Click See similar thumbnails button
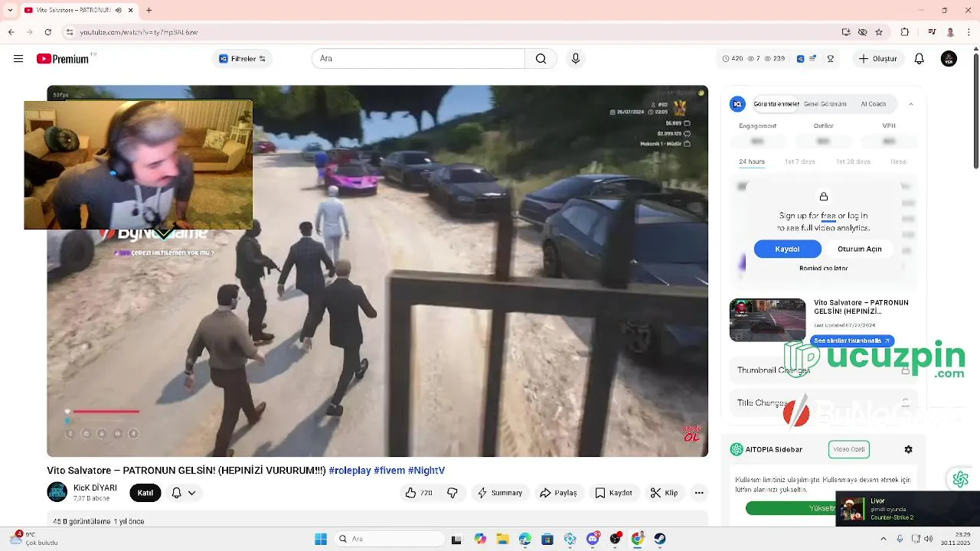 click(851, 341)
